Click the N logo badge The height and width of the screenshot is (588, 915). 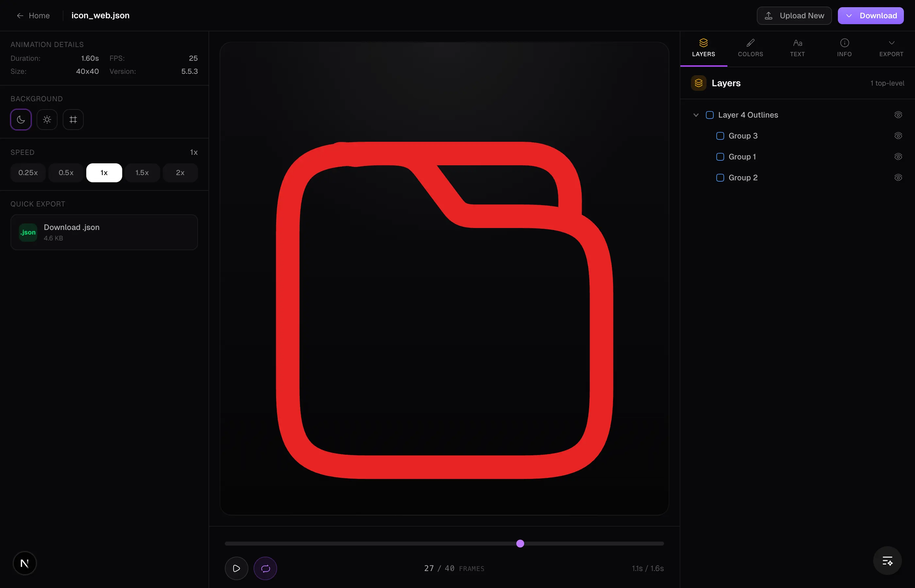point(25,563)
